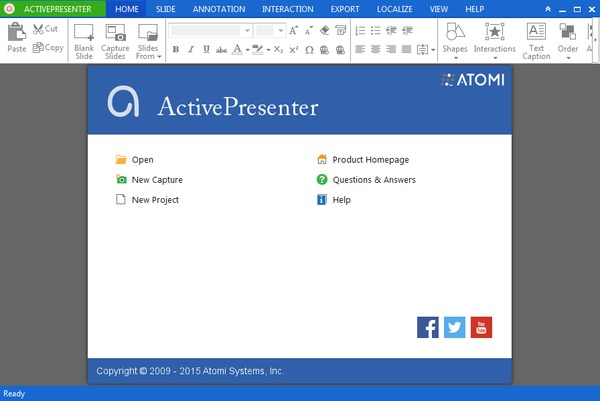Switch to the ANNOTATION tab
The height and width of the screenshot is (401, 600).
[x=218, y=8]
